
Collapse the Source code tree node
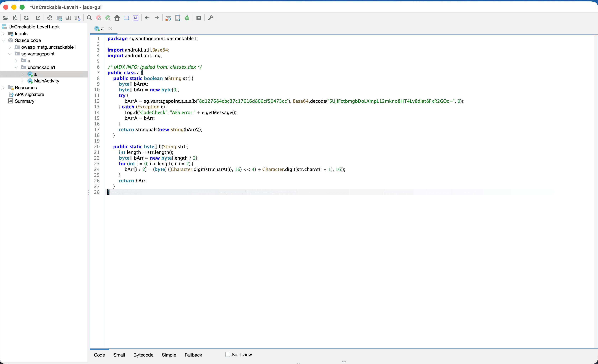[4, 41]
